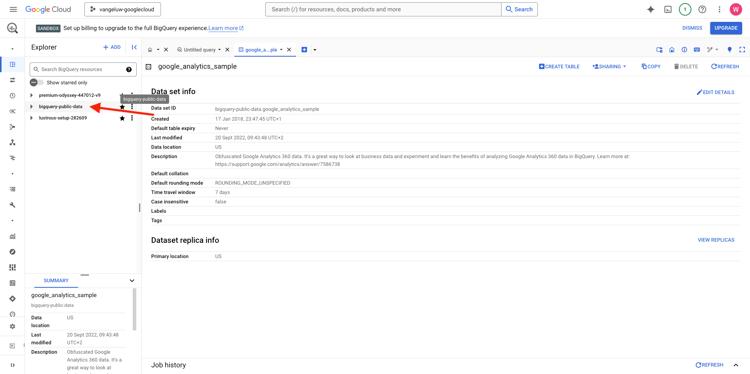The width and height of the screenshot is (750, 374).
Task: Click the Search button in the top bar
Action: 519,10
